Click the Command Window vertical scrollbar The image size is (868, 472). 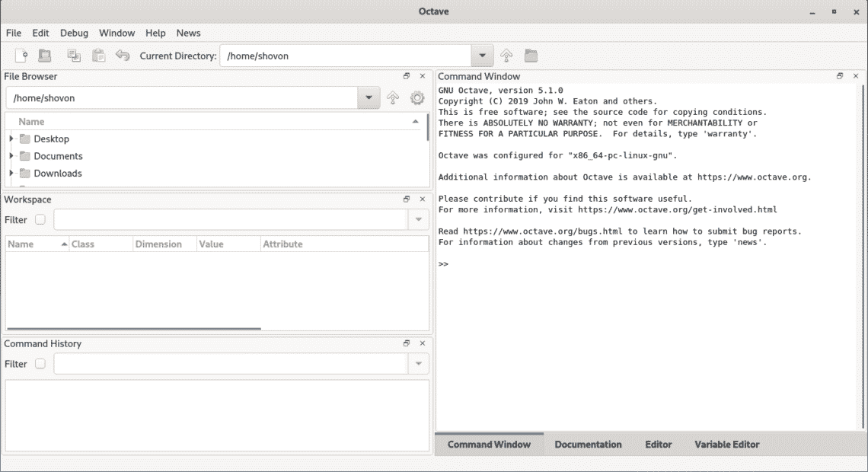863,257
